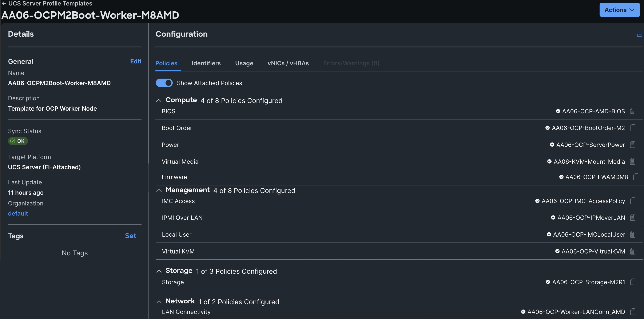The image size is (644, 319).
Task: Open document icon for AA06-OCP-Storage-M2R1
Action: pos(633,282)
